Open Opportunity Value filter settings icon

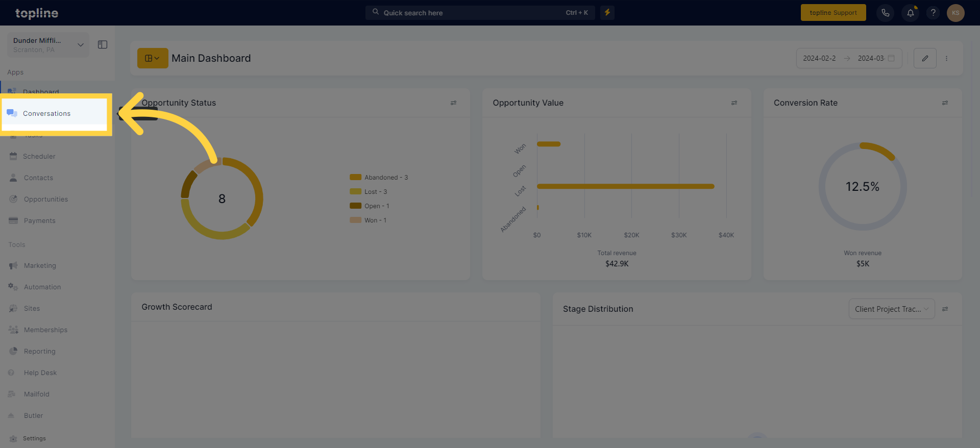click(734, 103)
